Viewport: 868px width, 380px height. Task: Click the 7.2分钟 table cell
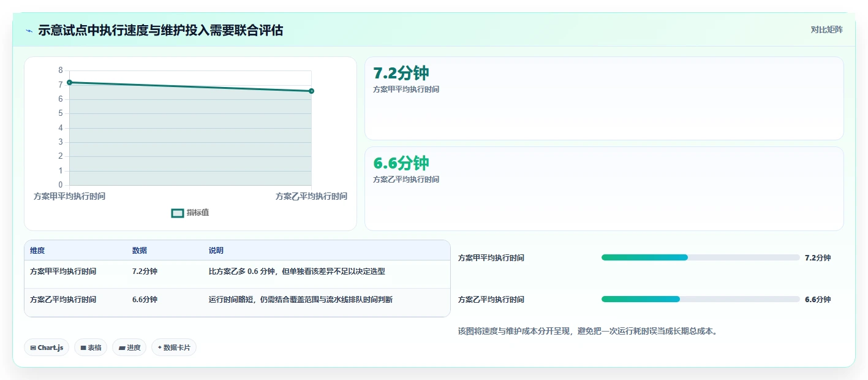click(145, 271)
